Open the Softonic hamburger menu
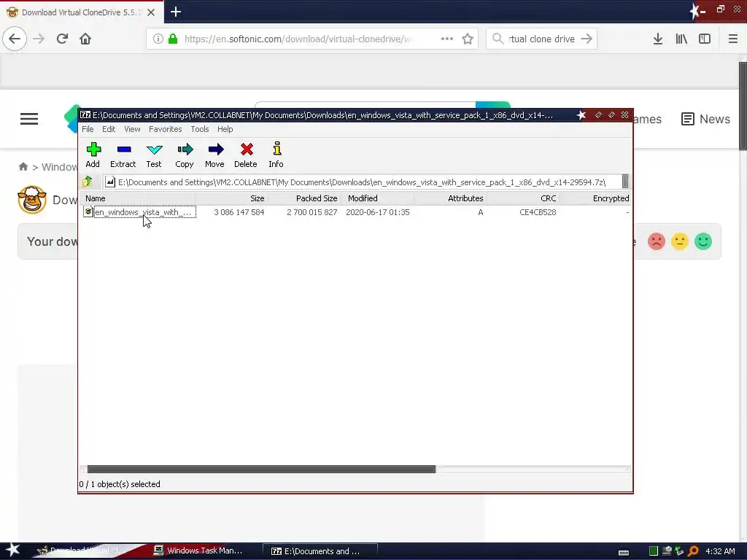 coord(29,119)
